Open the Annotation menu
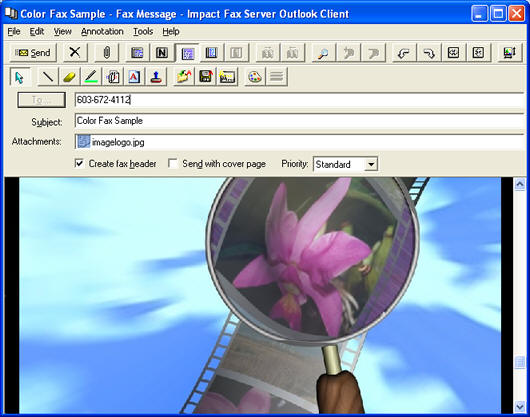 tap(102, 31)
